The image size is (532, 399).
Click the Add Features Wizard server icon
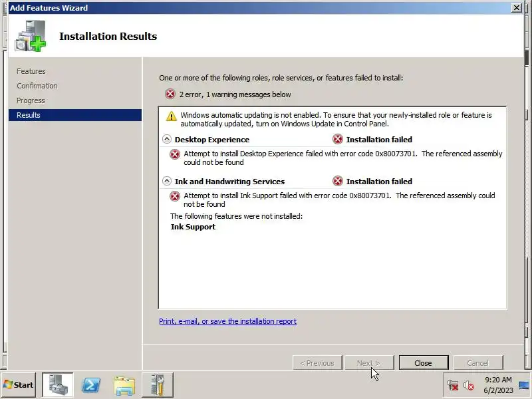pyautogui.click(x=30, y=36)
